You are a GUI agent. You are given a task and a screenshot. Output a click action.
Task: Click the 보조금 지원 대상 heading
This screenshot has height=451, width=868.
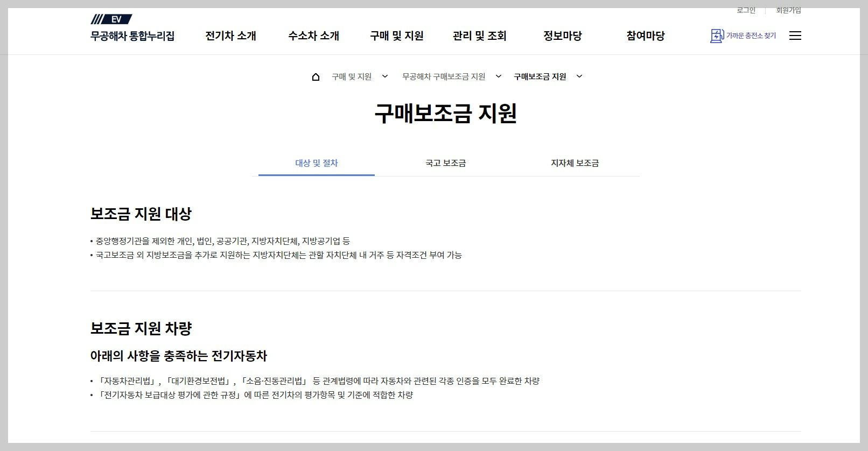tap(141, 214)
